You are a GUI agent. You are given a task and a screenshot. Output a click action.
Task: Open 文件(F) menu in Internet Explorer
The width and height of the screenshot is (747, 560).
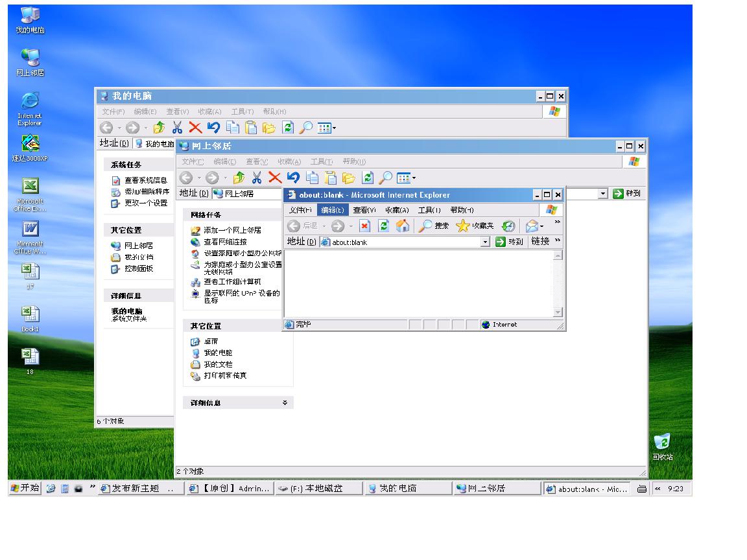tap(300, 210)
